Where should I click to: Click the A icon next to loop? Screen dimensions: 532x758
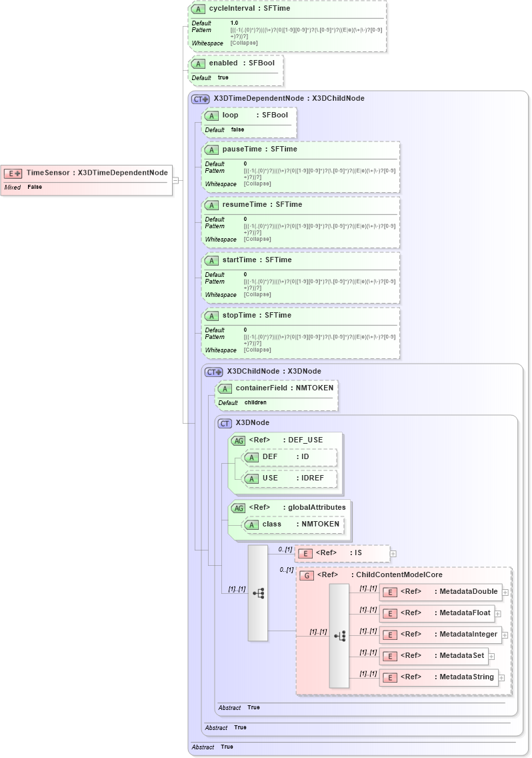point(211,115)
